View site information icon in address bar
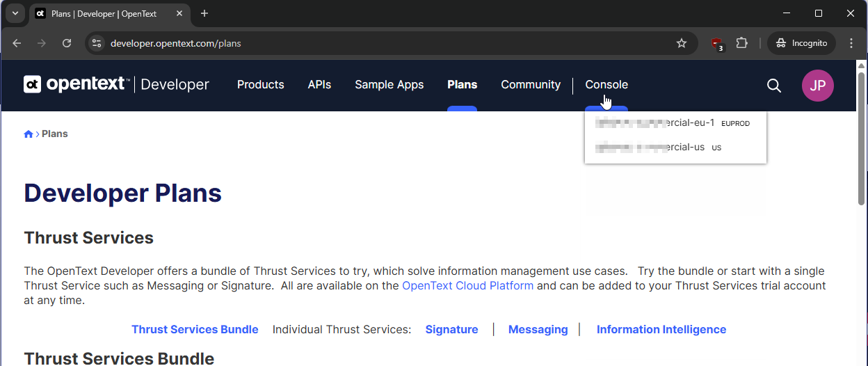This screenshot has width=868, height=366. 97,43
